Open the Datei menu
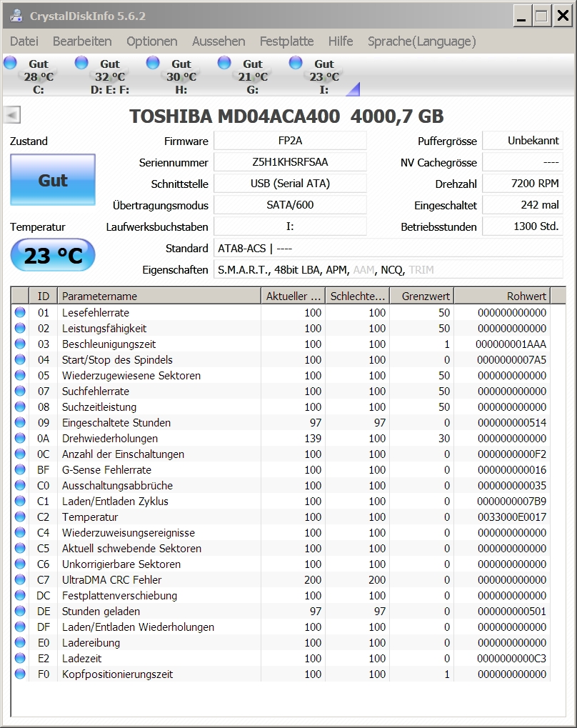The image size is (577, 728). 24,41
